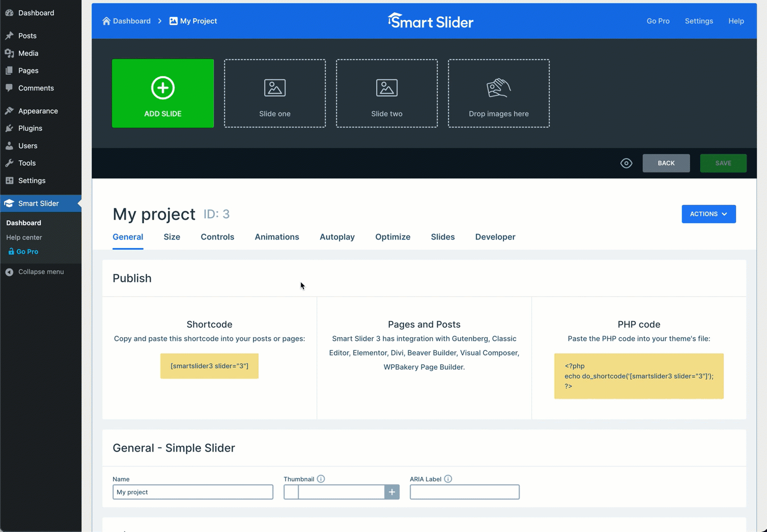
Task: Click the WordPress Settings sidebar icon
Action: [x=9, y=181]
